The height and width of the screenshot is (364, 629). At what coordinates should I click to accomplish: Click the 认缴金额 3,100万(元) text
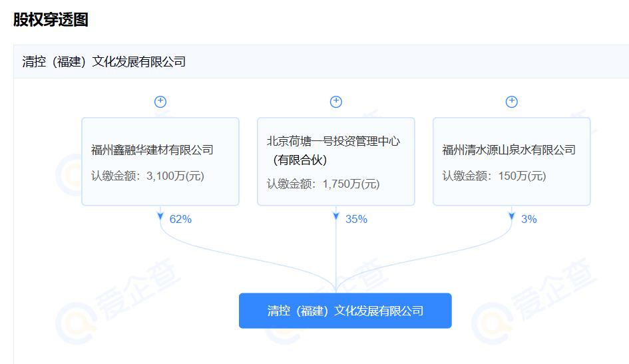click(x=147, y=176)
